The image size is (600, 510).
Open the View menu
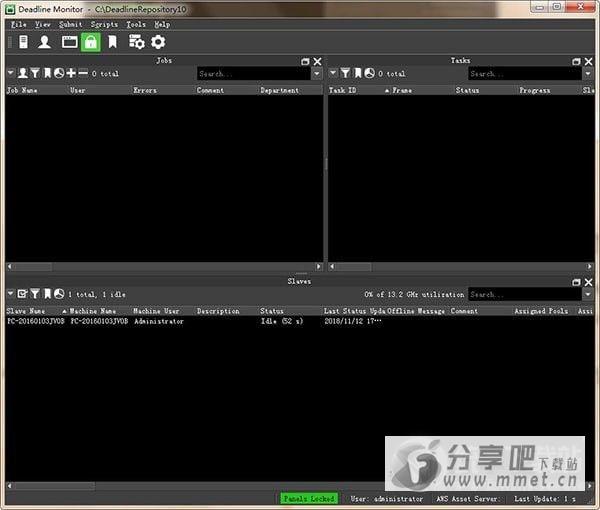pos(42,24)
